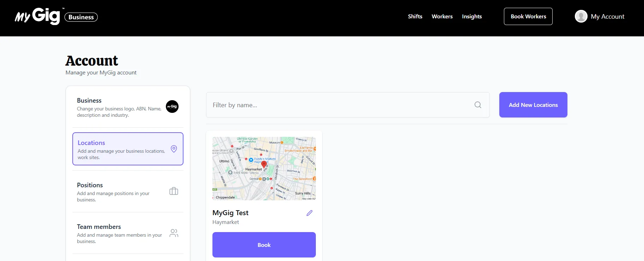Click the red map marker pin
644x261 pixels.
[264, 164]
